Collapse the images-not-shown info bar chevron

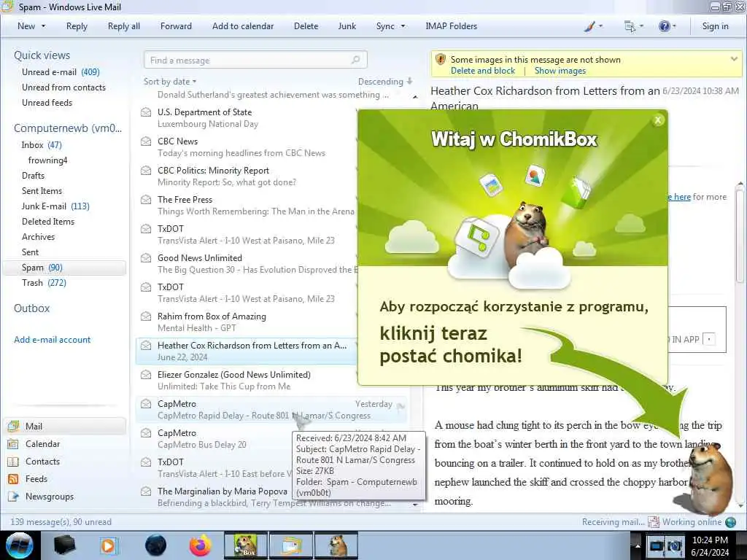point(734,59)
